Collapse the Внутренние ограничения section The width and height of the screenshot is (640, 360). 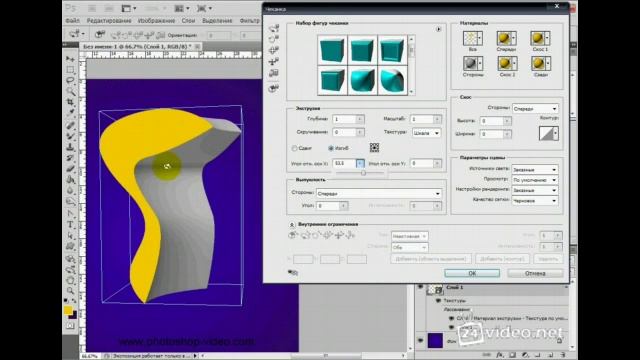[x=292, y=224]
